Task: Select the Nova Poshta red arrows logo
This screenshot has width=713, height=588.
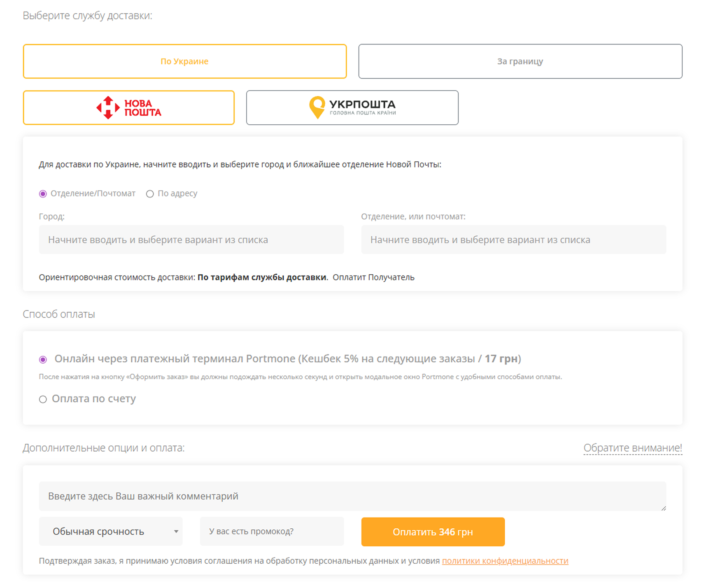Action: 108,107
